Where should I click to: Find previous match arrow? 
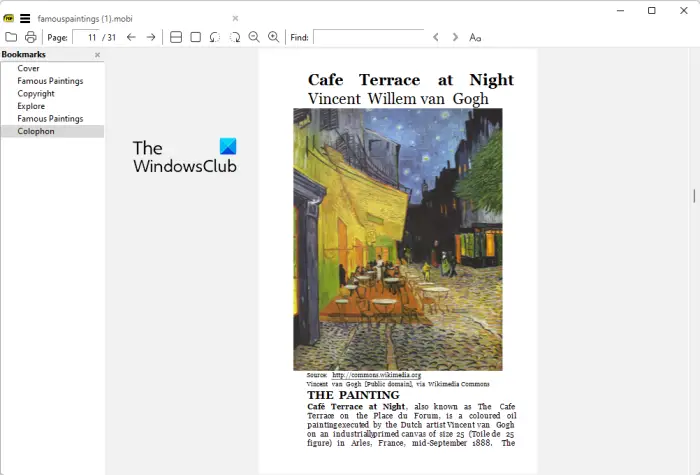coord(436,37)
